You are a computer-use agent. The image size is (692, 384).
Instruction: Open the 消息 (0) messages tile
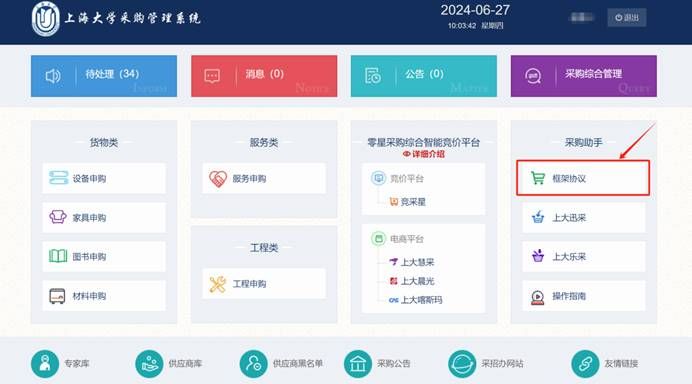(x=264, y=76)
